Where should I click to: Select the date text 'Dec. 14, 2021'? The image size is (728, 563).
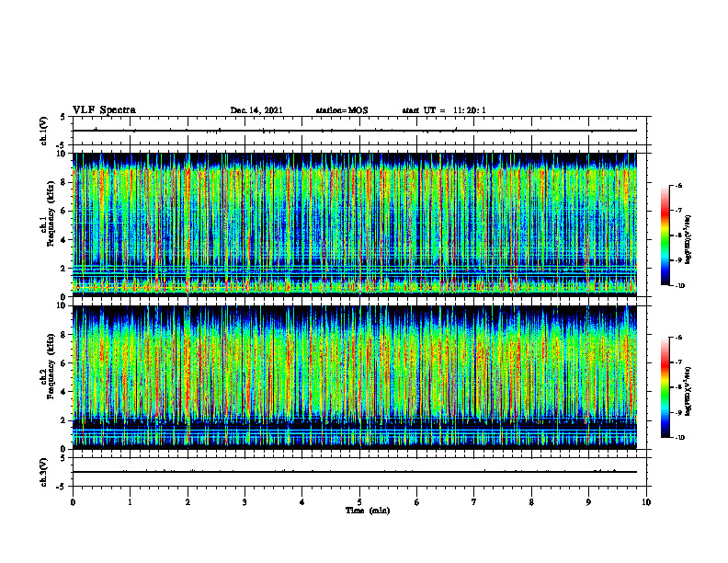click(256, 110)
